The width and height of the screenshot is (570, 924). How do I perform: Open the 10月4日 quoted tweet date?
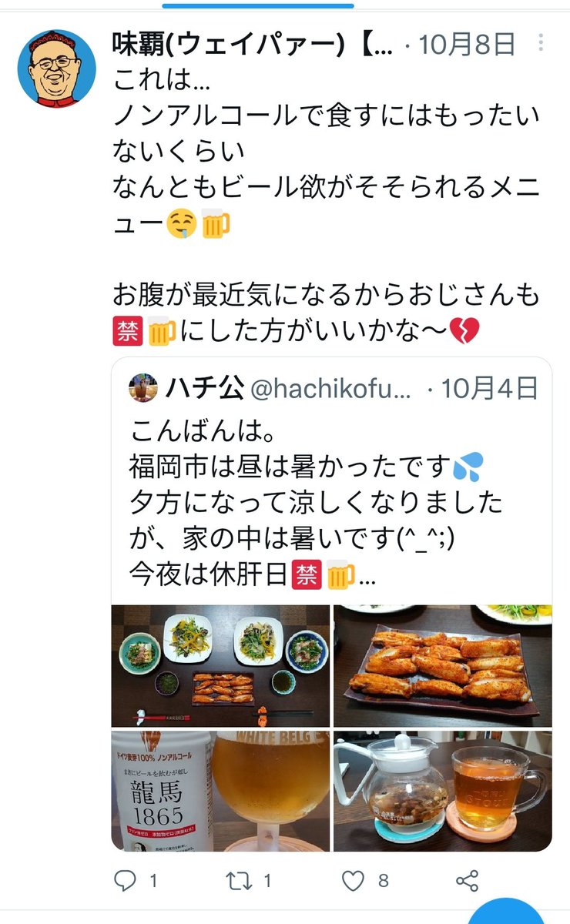[x=488, y=389]
